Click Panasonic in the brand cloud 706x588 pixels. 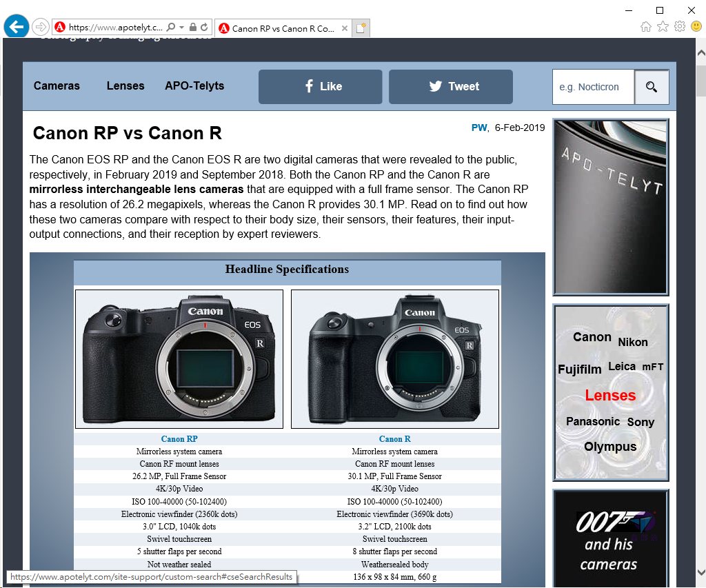pos(593,421)
